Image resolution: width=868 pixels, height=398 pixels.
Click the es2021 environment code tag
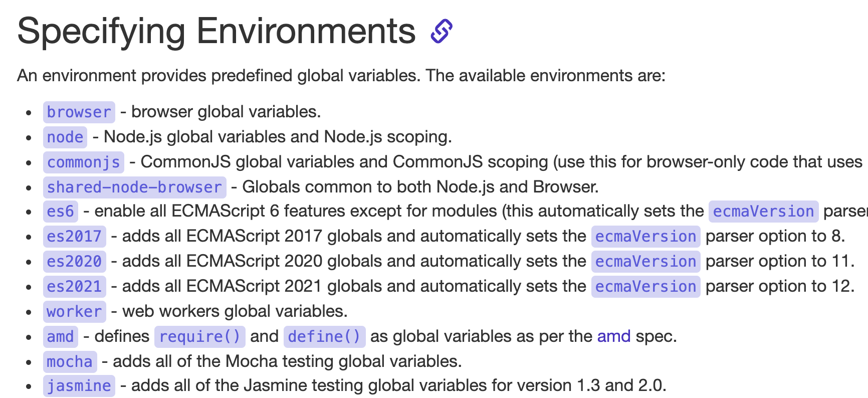click(74, 286)
